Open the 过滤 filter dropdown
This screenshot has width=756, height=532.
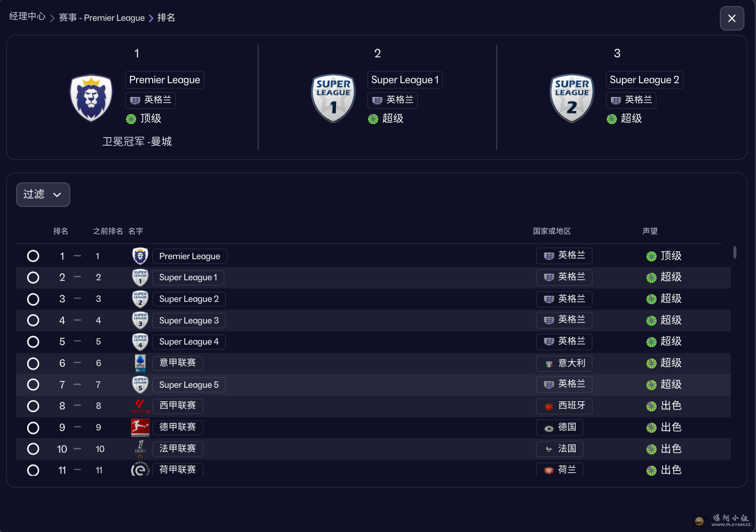click(43, 194)
